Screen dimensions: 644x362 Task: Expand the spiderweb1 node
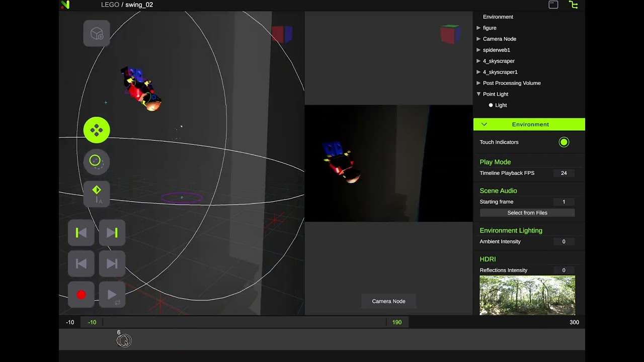tap(478, 50)
